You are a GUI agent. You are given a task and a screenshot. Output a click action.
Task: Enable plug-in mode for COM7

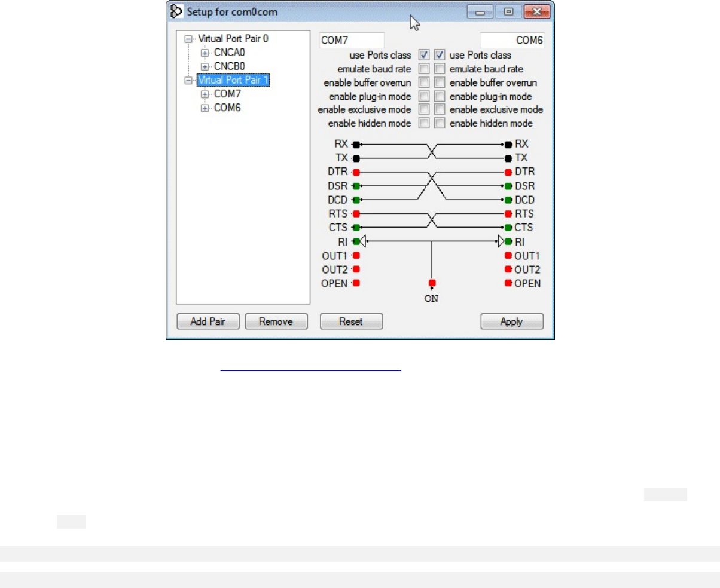(x=424, y=96)
